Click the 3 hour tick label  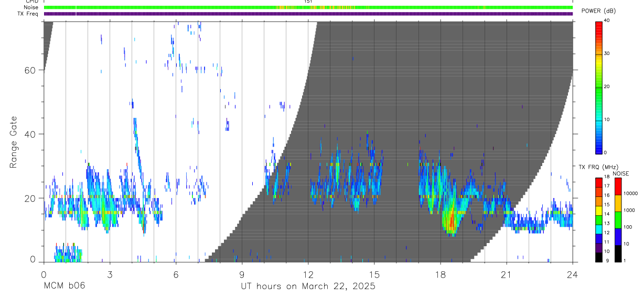click(x=110, y=274)
